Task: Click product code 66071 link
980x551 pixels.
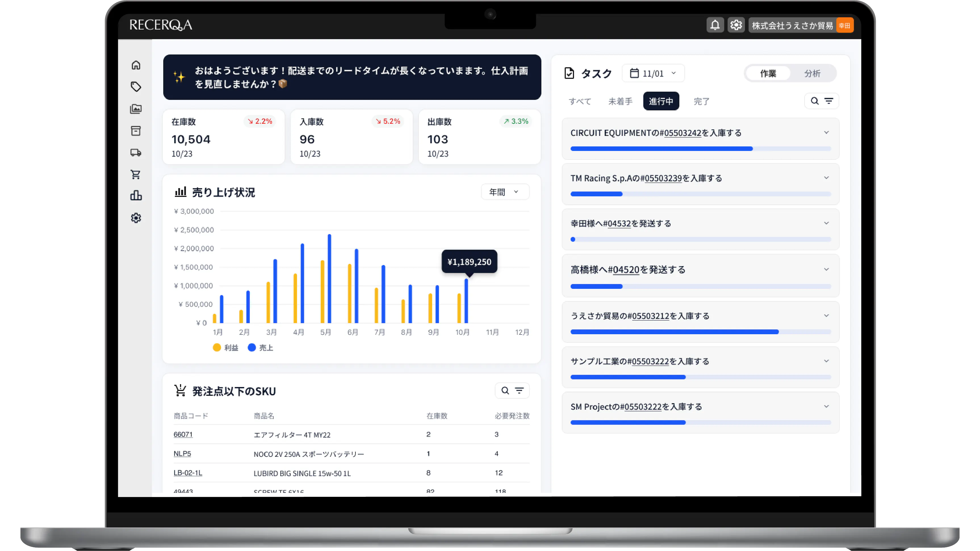Action: [x=183, y=434]
